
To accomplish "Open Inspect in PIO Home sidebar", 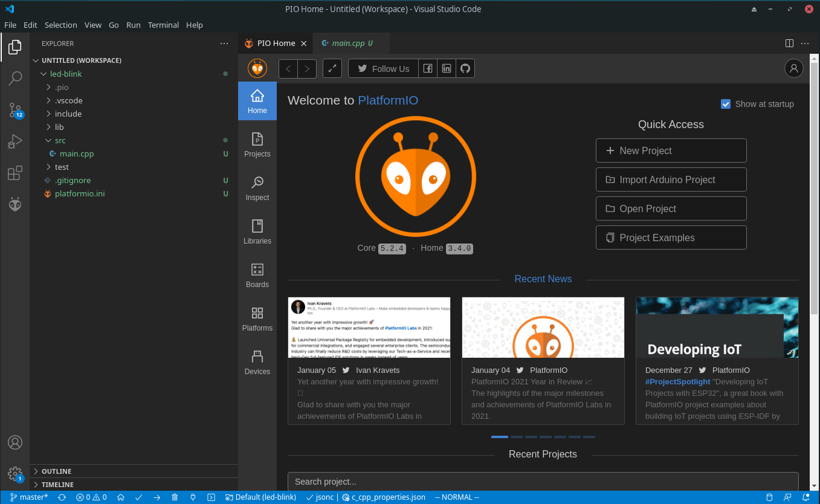I will point(257,189).
